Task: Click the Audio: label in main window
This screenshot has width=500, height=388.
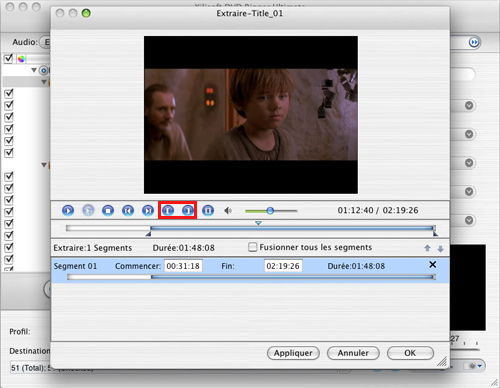Action: coord(25,42)
